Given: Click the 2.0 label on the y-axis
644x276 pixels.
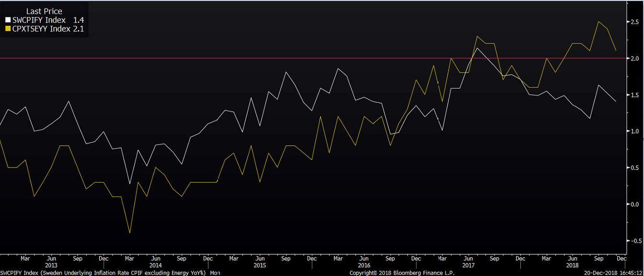Looking at the screenshot, I should pos(635,58).
